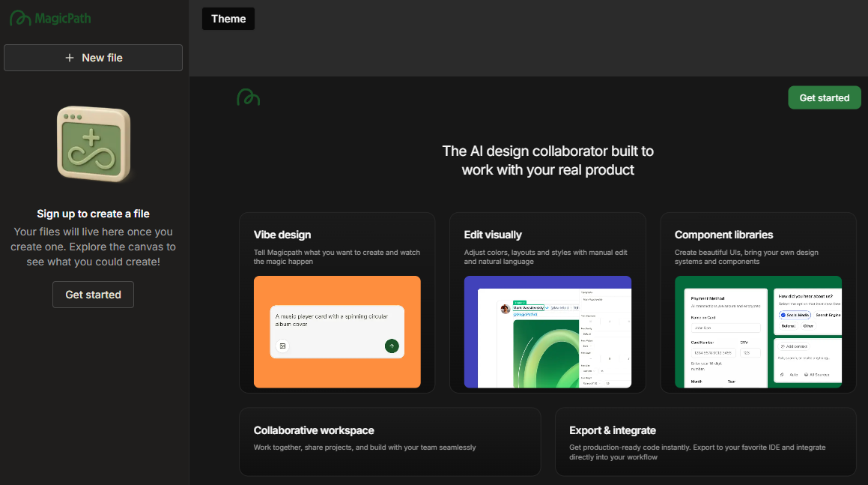868x485 pixels.
Task: Open the Theme tab at the top
Action: [228, 19]
